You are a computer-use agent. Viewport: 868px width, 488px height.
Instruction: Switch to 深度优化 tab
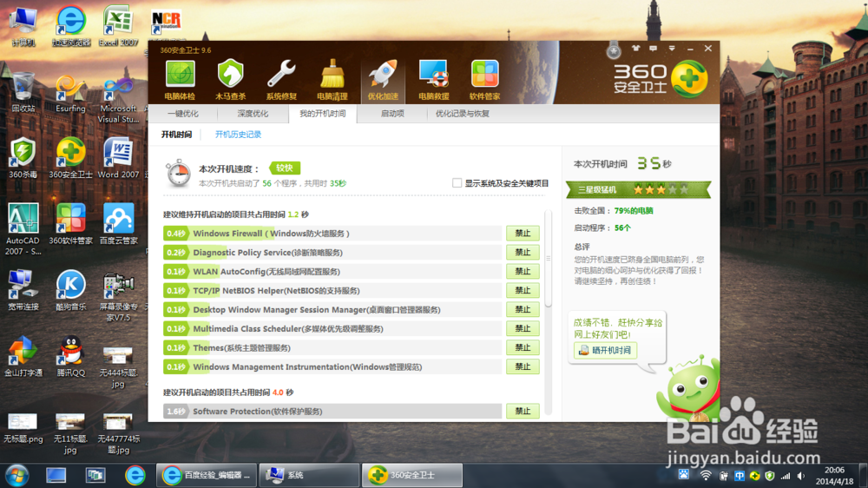pyautogui.click(x=253, y=114)
